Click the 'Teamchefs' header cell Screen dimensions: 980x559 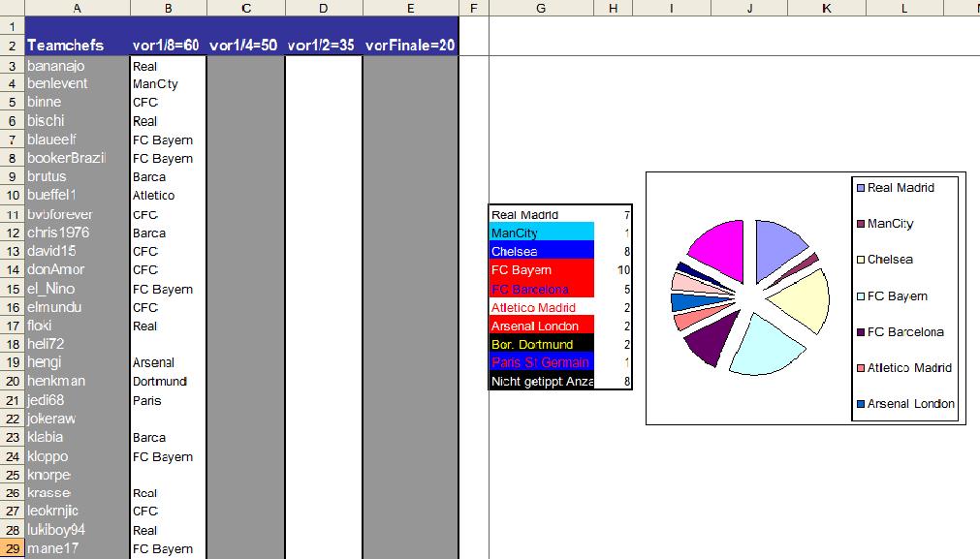78,45
